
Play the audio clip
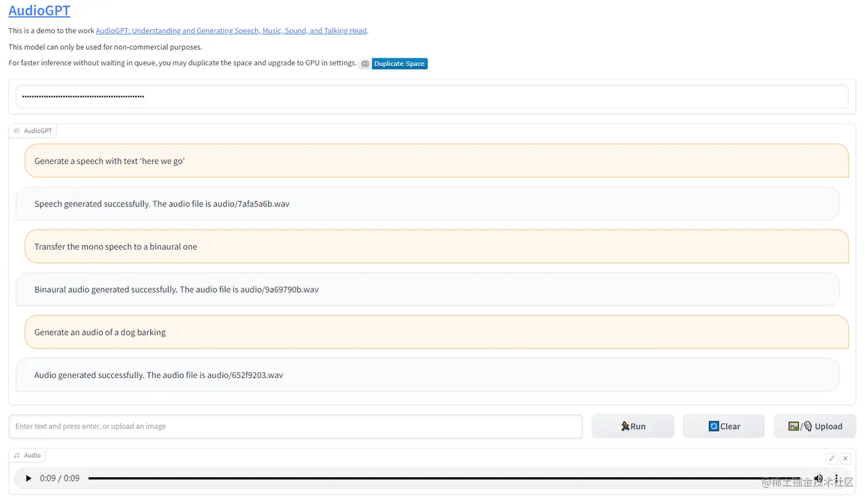tap(28, 478)
